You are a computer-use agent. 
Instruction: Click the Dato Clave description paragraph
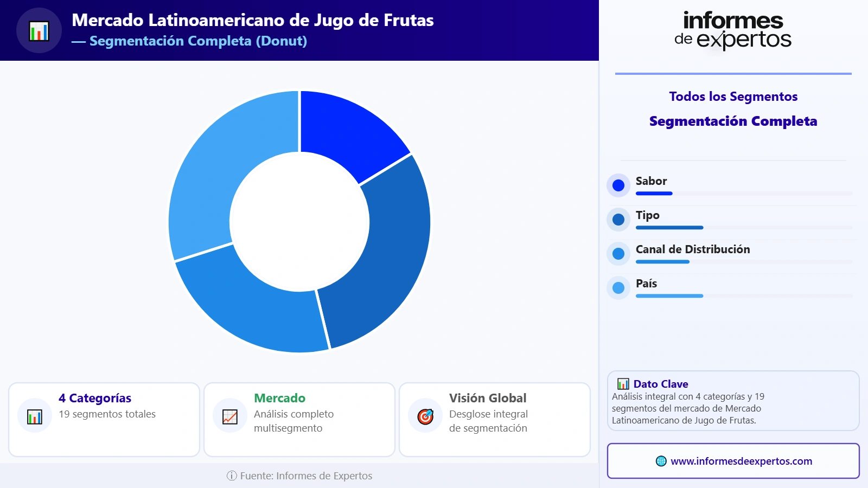pyautogui.click(x=688, y=408)
